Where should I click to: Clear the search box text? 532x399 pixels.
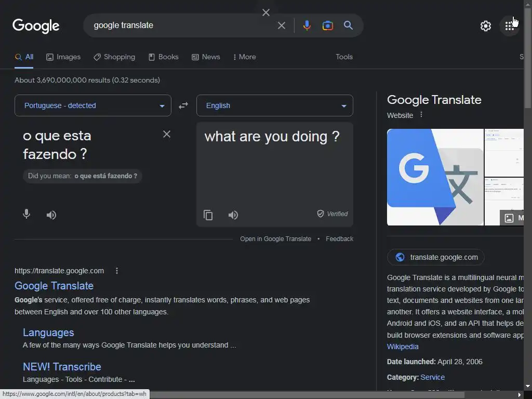tap(281, 25)
